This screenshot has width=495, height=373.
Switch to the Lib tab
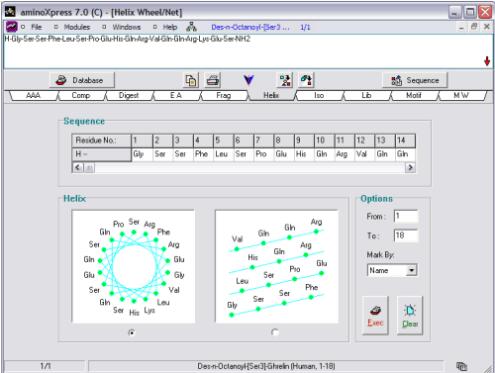(x=366, y=95)
